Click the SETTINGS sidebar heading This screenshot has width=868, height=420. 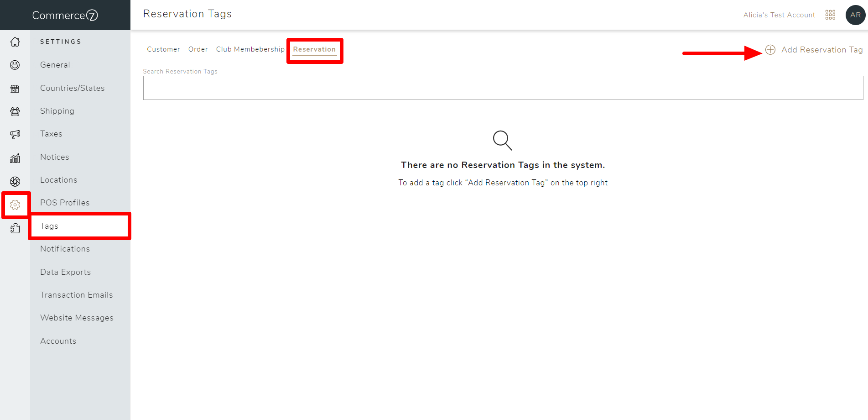click(x=61, y=42)
